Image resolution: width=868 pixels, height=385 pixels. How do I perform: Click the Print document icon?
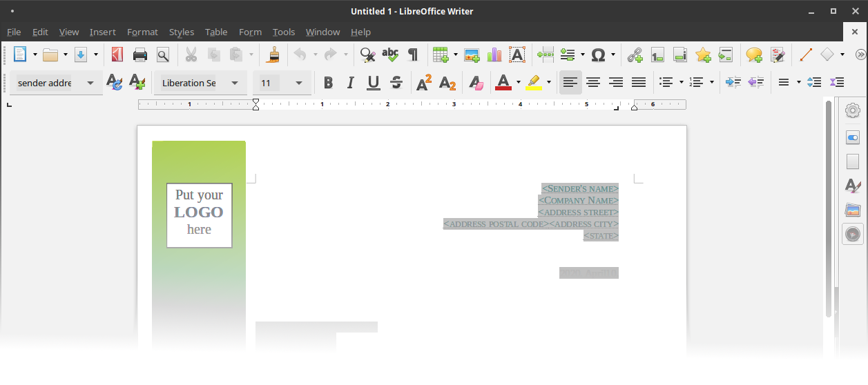(140, 55)
